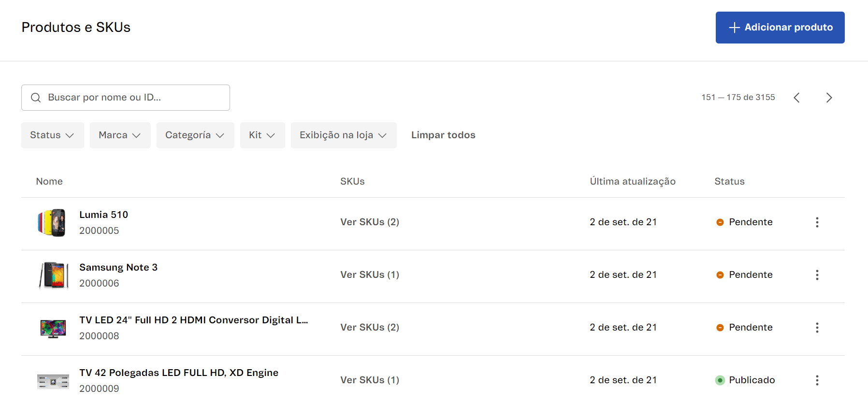Image resolution: width=868 pixels, height=404 pixels.
Task: Expand the Status filter dropdown
Action: pyautogui.click(x=52, y=135)
